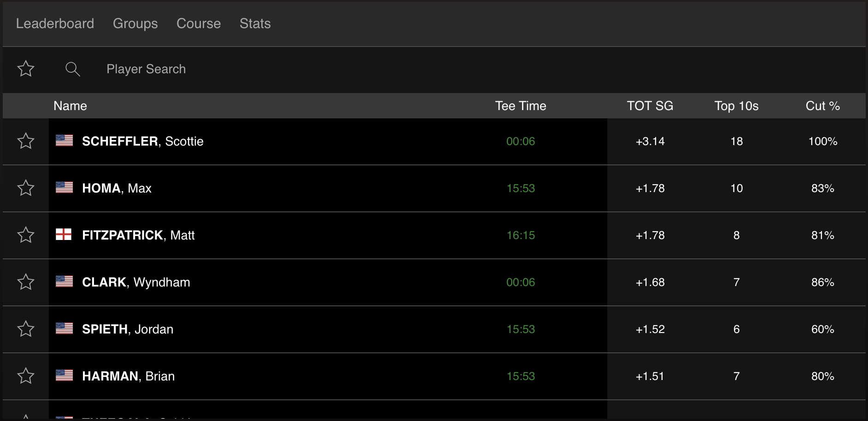Click the England flag beside Fitzpatrick
The height and width of the screenshot is (421, 868).
64,234
